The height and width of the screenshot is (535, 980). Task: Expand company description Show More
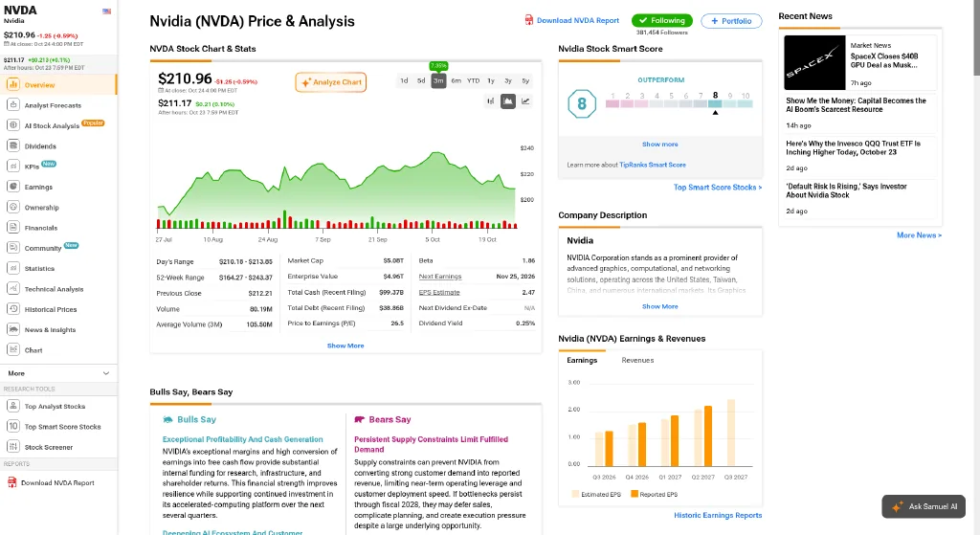(660, 306)
